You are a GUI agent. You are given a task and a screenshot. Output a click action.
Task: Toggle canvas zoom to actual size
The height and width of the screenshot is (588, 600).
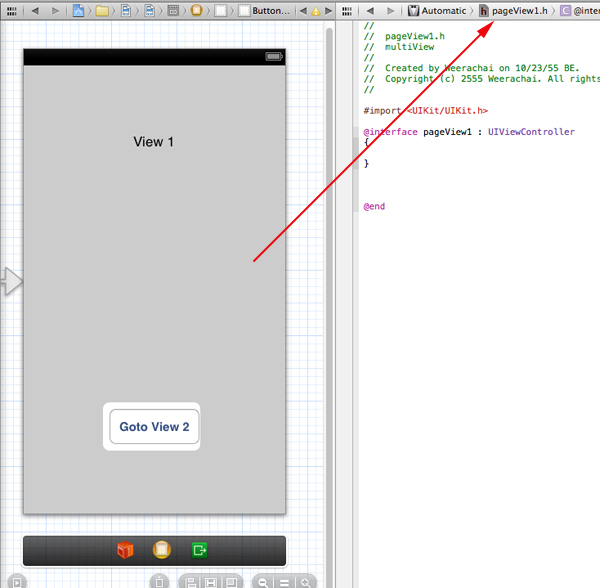point(284,581)
